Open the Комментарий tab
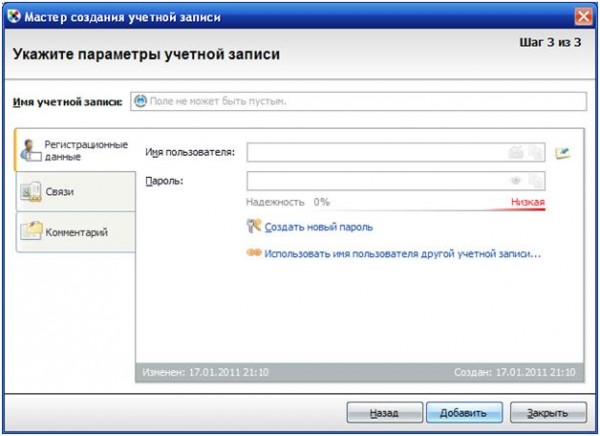 pos(76,232)
